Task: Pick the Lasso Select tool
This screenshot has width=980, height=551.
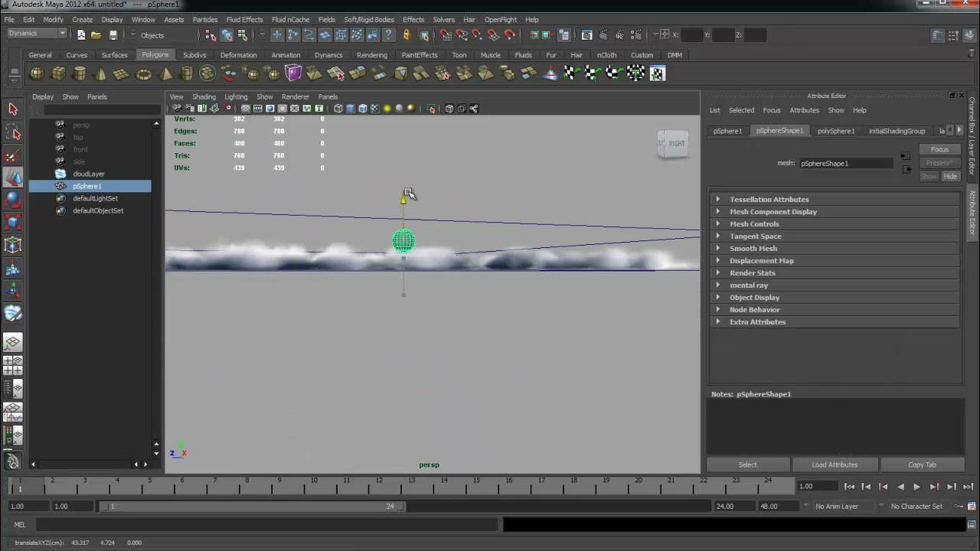Action: point(13,133)
